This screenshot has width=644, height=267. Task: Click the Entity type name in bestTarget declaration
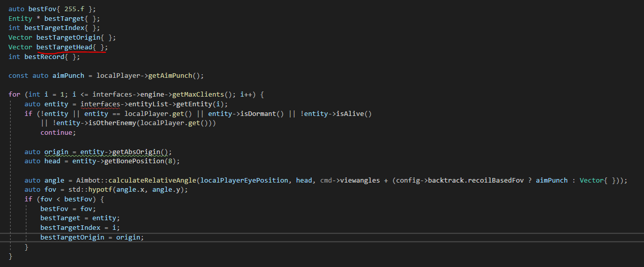pyautogui.click(x=20, y=18)
